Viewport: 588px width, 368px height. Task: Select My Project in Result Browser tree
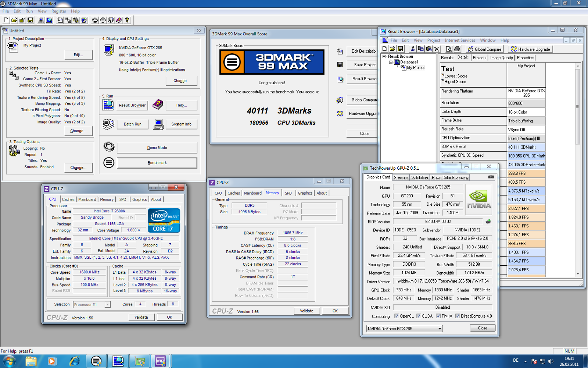pos(416,68)
